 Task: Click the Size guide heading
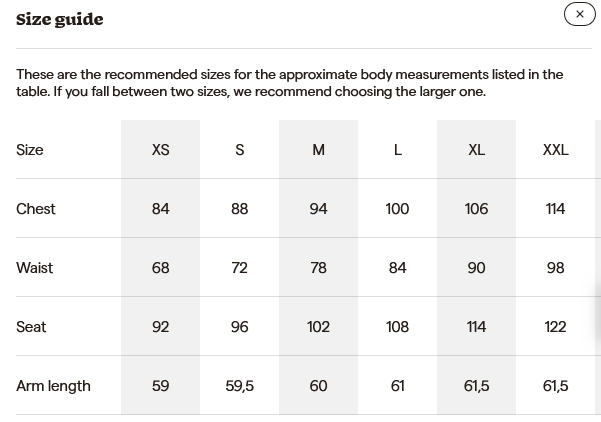click(x=60, y=19)
